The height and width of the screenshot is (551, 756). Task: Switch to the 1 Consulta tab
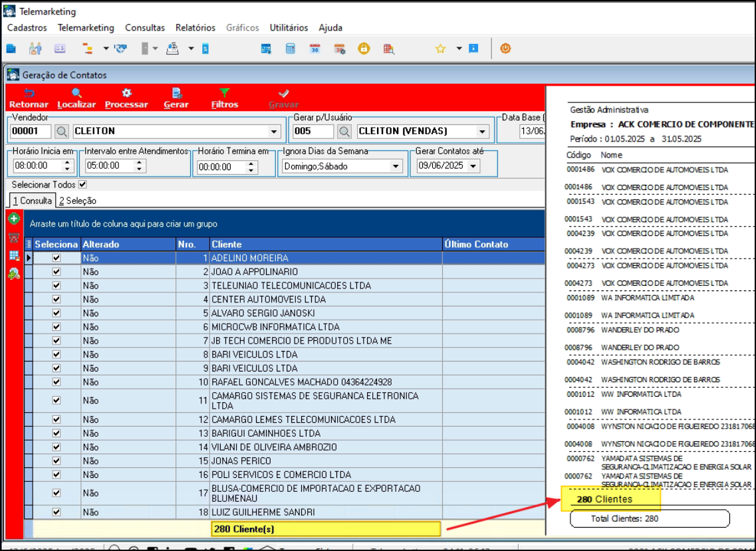tap(33, 201)
